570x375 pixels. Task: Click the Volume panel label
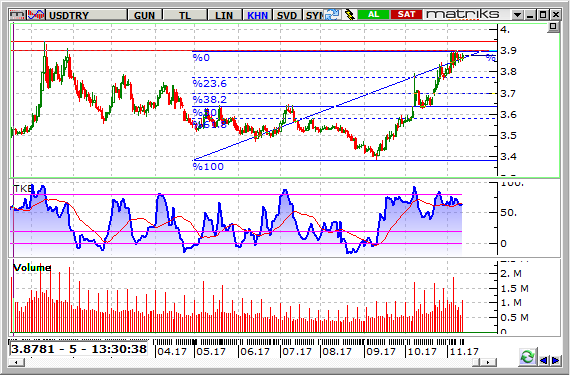[x=32, y=267]
